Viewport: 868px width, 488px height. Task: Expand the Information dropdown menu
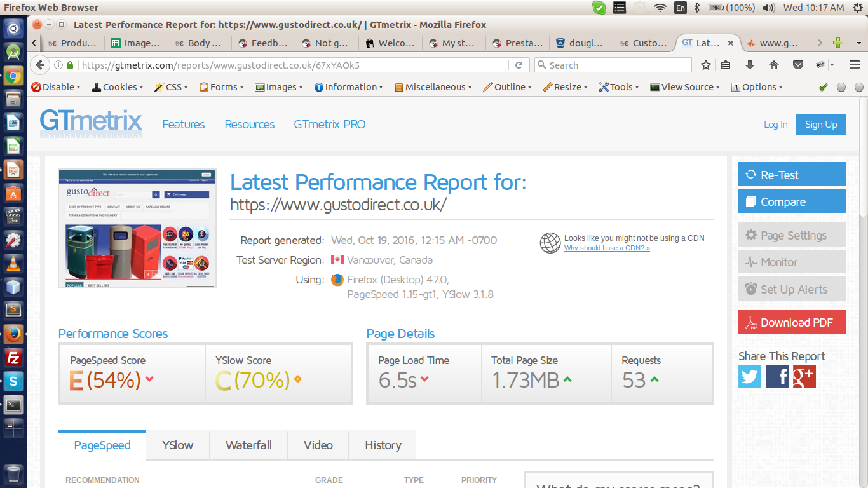point(348,87)
